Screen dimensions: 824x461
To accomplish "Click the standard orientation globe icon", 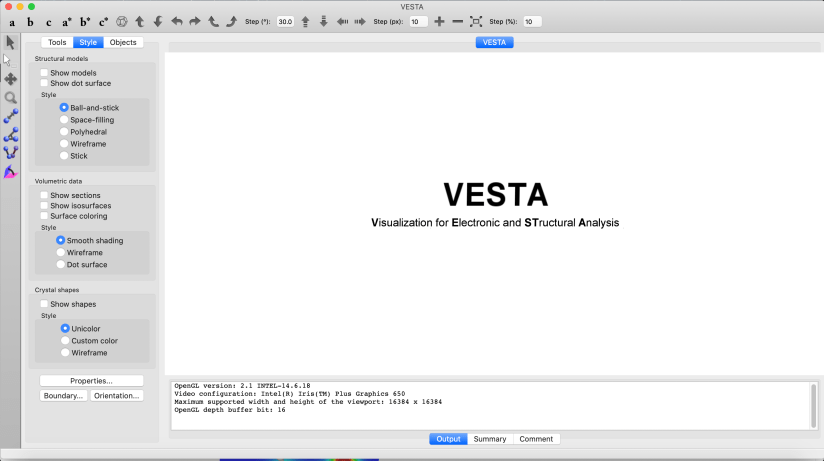I will 122,22.
